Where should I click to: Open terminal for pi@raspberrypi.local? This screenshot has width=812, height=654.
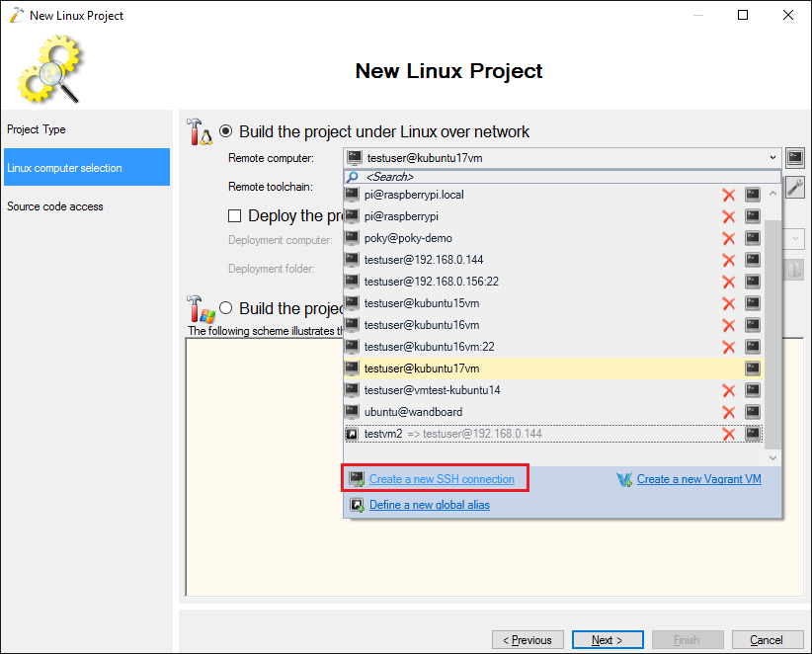(753, 195)
